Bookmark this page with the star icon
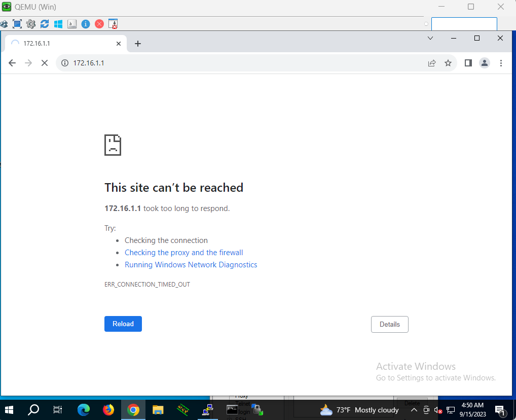Image resolution: width=516 pixels, height=420 pixels. pyautogui.click(x=448, y=63)
